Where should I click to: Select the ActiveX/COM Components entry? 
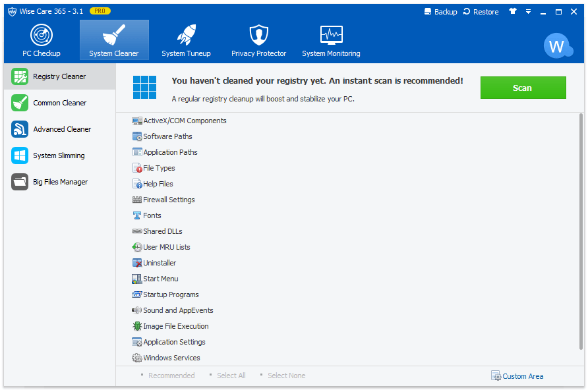coord(179,121)
